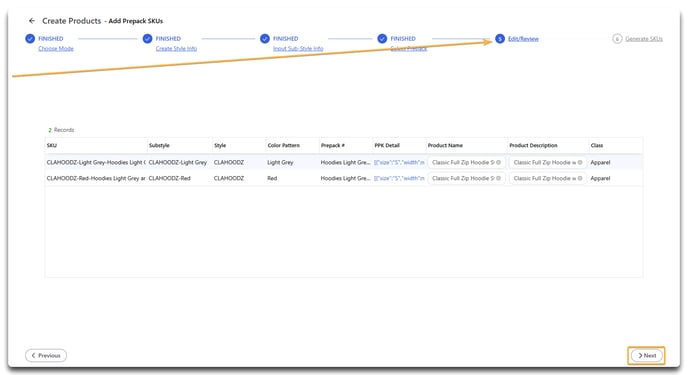Select Class cell Apparel in Red row
The height and width of the screenshot is (375, 688).
tap(600, 178)
